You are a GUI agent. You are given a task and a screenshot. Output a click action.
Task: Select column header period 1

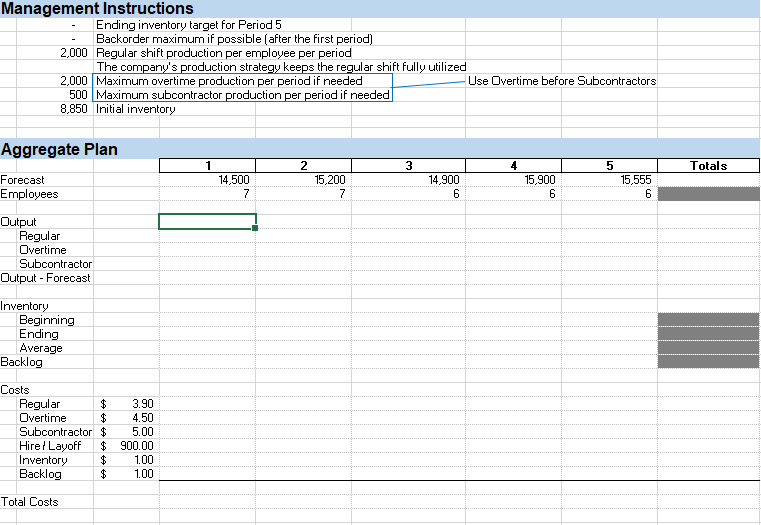(207, 166)
